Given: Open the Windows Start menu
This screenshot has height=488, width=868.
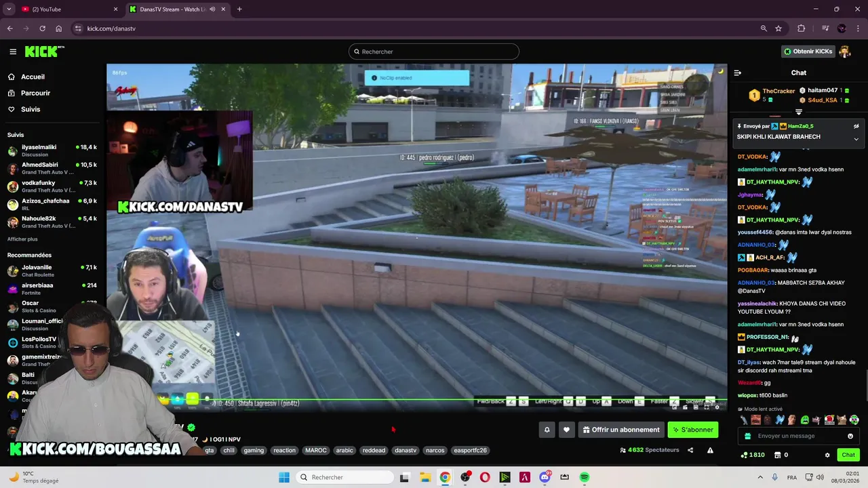Looking at the screenshot, I should tap(284, 477).
